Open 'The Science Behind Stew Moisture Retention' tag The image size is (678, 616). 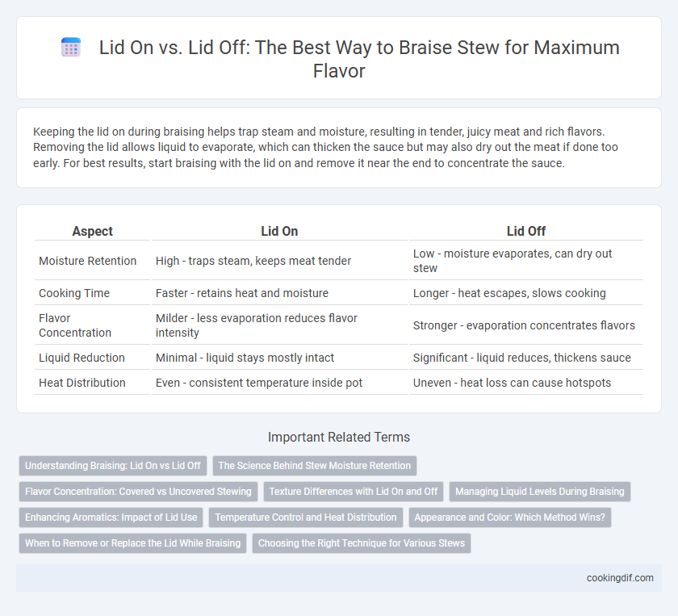314,466
